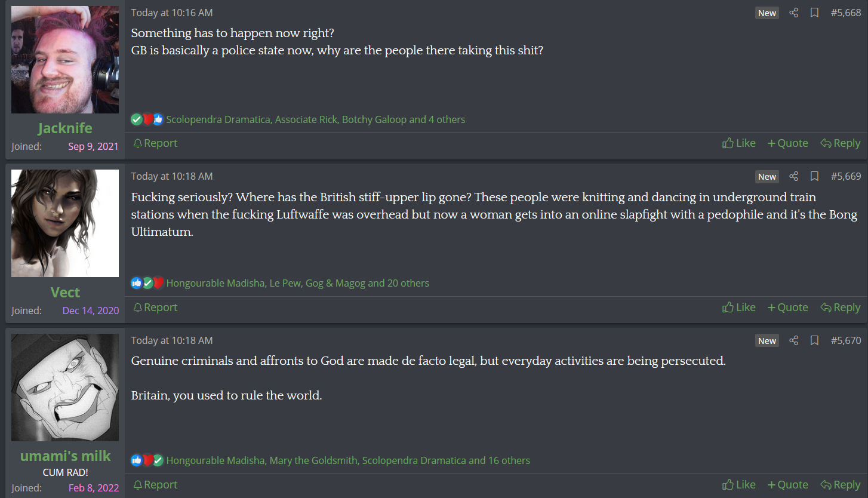Like Vect's post
Image resolution: width=868 pixels, height=498 pixels.
point(739,308)
